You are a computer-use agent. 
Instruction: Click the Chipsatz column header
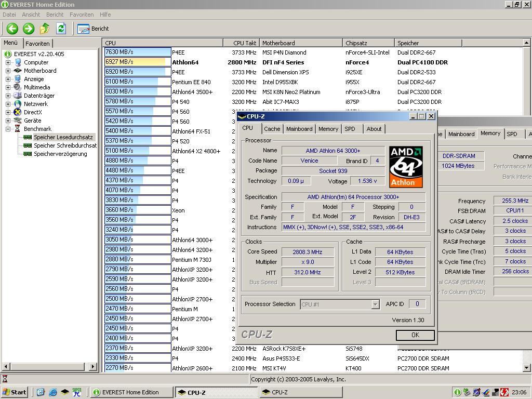click(x=368, y=43)
